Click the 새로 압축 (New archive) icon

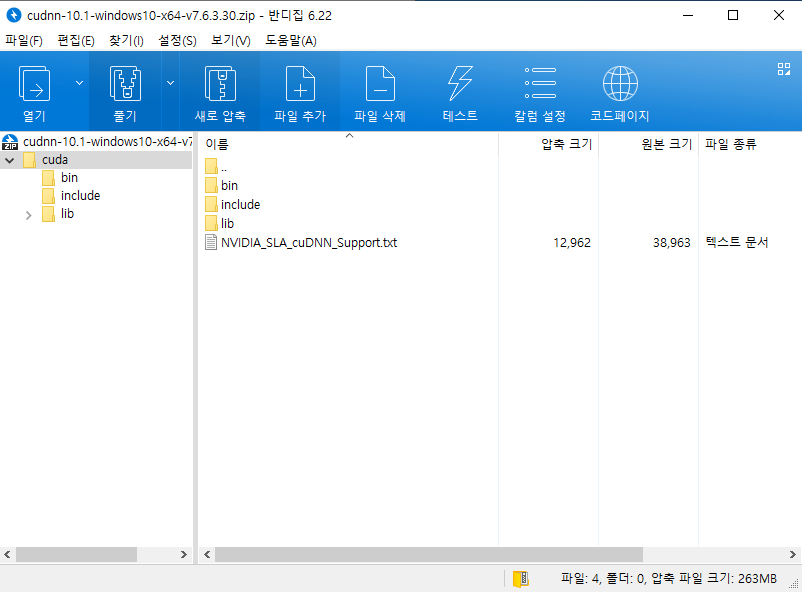tap(220, 84)
